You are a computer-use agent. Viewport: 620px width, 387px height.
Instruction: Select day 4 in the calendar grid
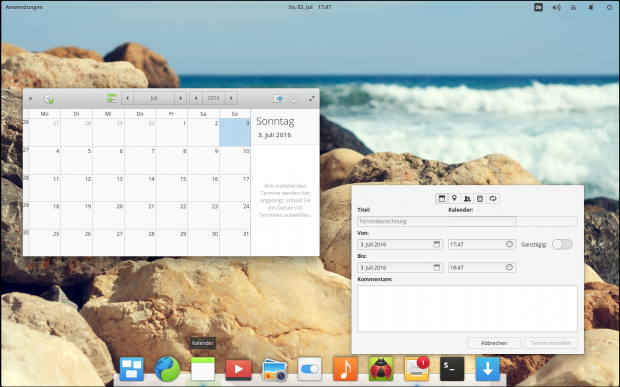pos(45,160)
